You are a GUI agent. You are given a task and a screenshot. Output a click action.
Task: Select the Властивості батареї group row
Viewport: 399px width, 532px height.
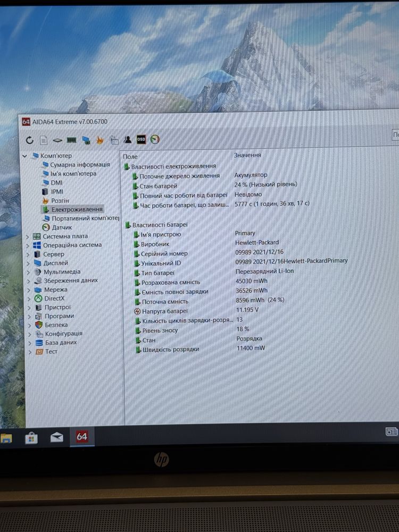point(156,225)
